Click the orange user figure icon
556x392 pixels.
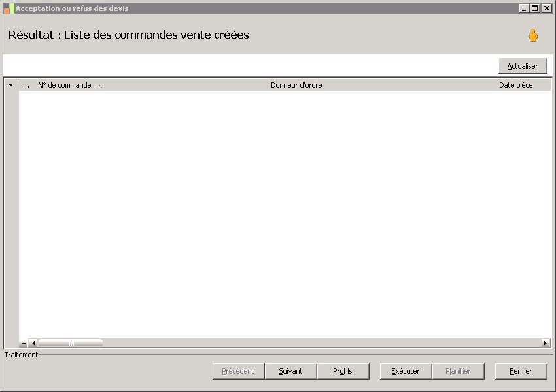pos(532,35)
